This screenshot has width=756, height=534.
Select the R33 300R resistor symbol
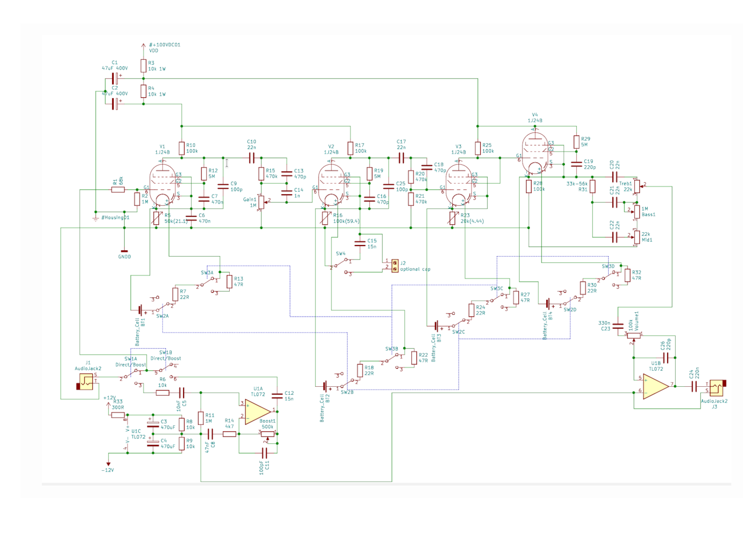[118, 415]
